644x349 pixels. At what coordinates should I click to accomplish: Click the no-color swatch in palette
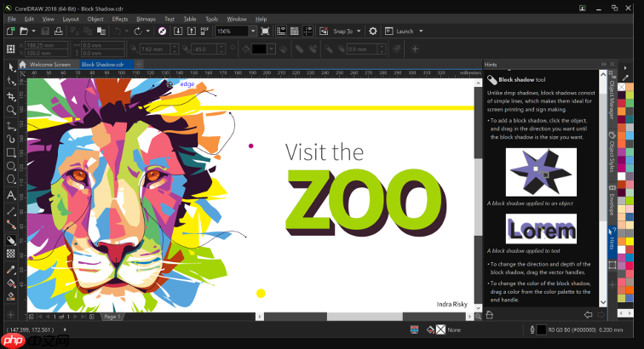[x=621, y=87]
